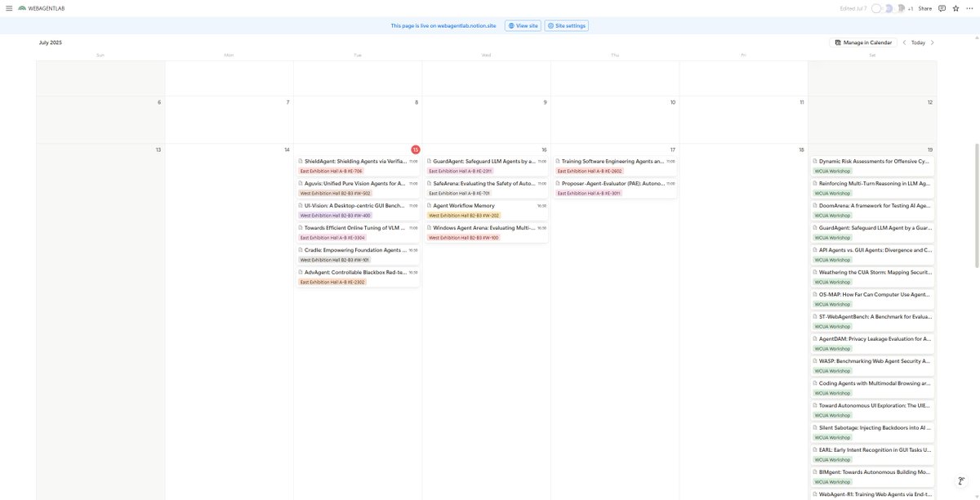
Task: Open Proposer-Agent-Evaluator (PAE) event
Action: (615, 187)
